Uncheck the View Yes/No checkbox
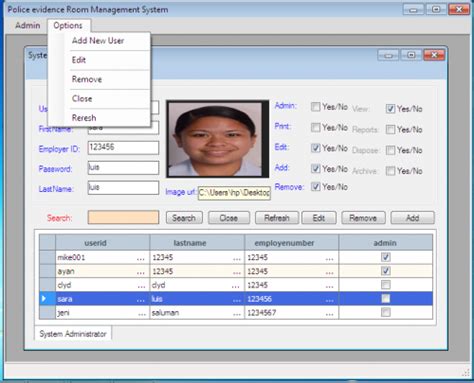Image resolution: width=474 pixels, height=383 pixels. point(390,109)
